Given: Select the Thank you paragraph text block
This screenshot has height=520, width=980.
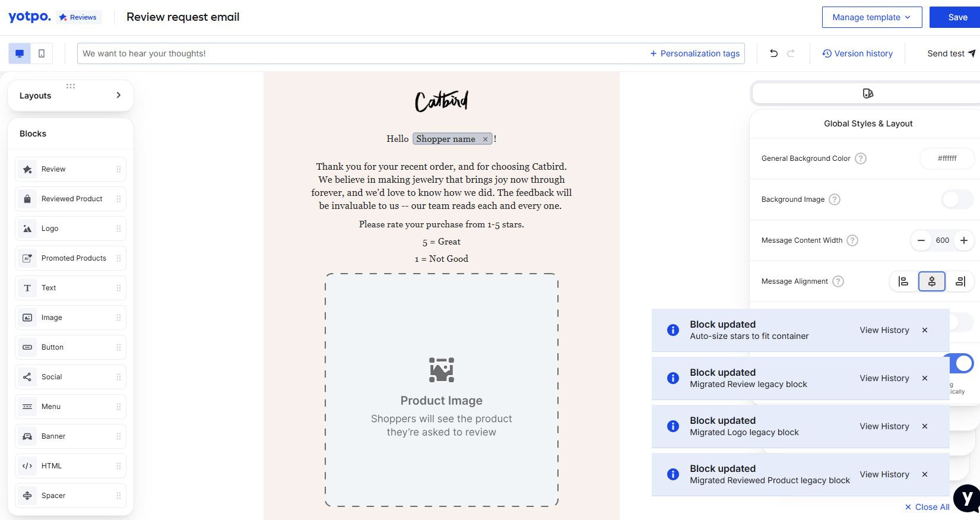Looking at the screenshot, I should (x=442, y=186).
